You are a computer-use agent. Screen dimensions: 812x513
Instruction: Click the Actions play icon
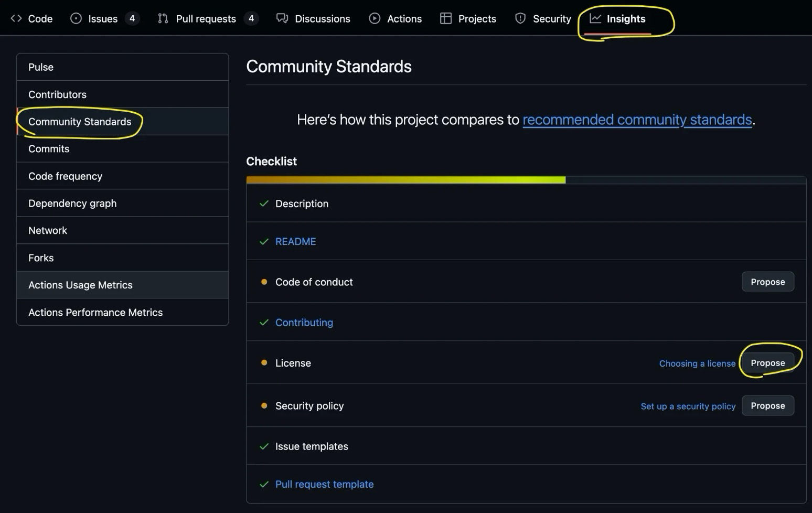click(x=375, y=18)
